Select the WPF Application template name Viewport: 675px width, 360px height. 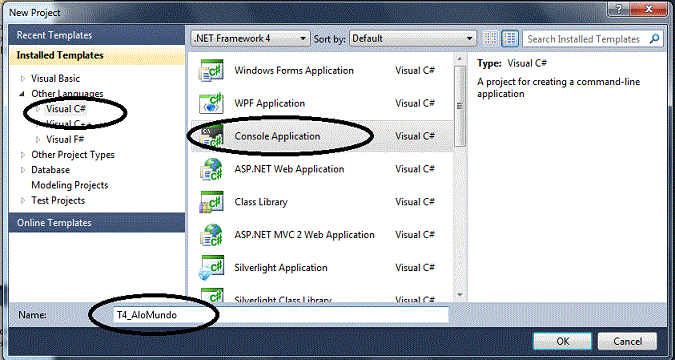pos(269,103)
